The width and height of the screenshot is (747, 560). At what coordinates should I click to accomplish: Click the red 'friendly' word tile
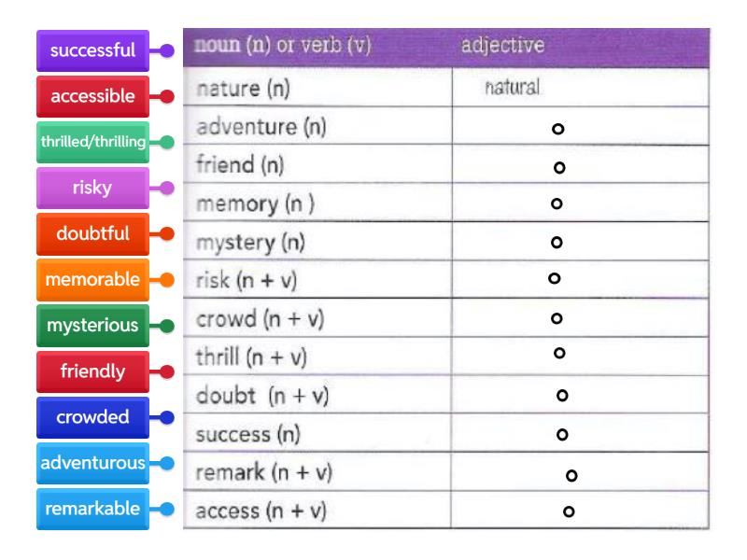(x=92, y=371)
